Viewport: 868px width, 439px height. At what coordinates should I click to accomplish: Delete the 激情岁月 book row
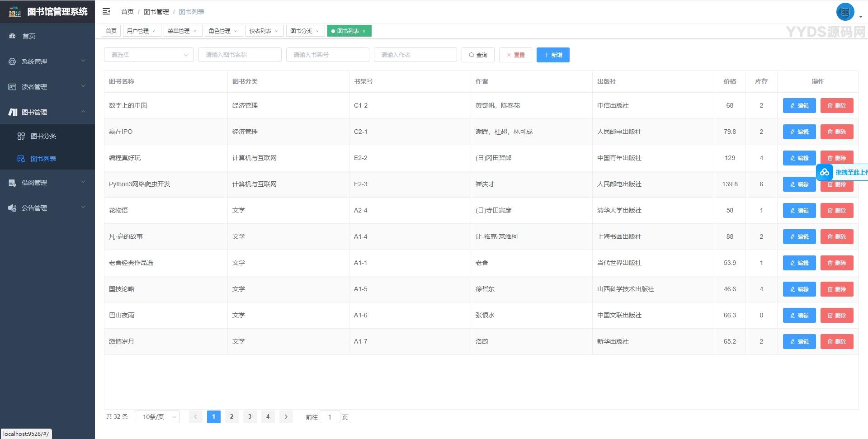click(x=836, y=341)
